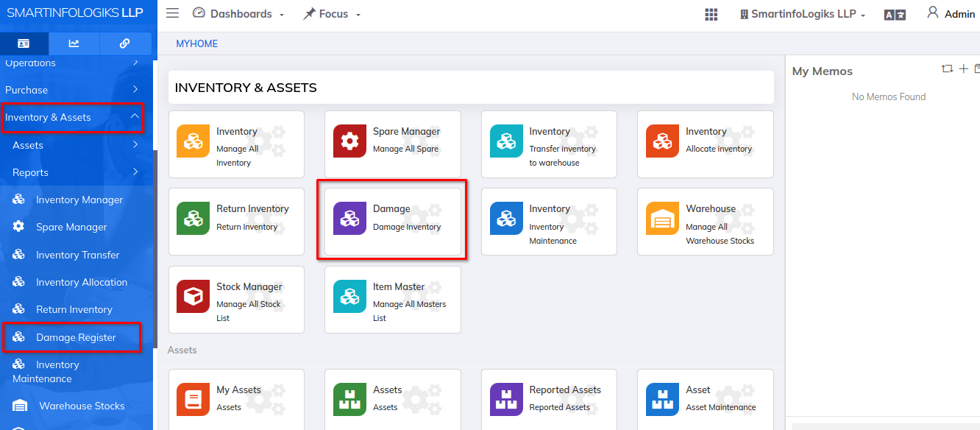Open Damage Register in sidebar

coord(76,337)
